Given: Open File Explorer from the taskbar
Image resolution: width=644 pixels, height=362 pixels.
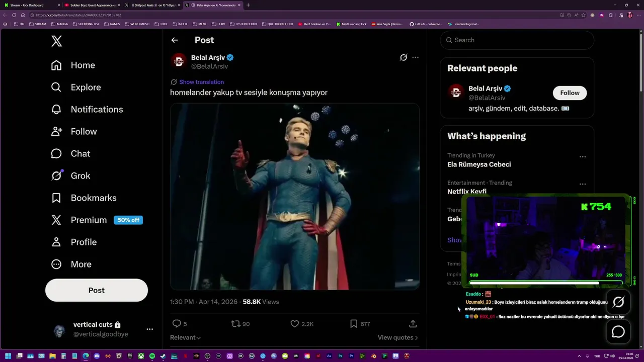Looking at the screenshot, I should (x=52, y=356).
